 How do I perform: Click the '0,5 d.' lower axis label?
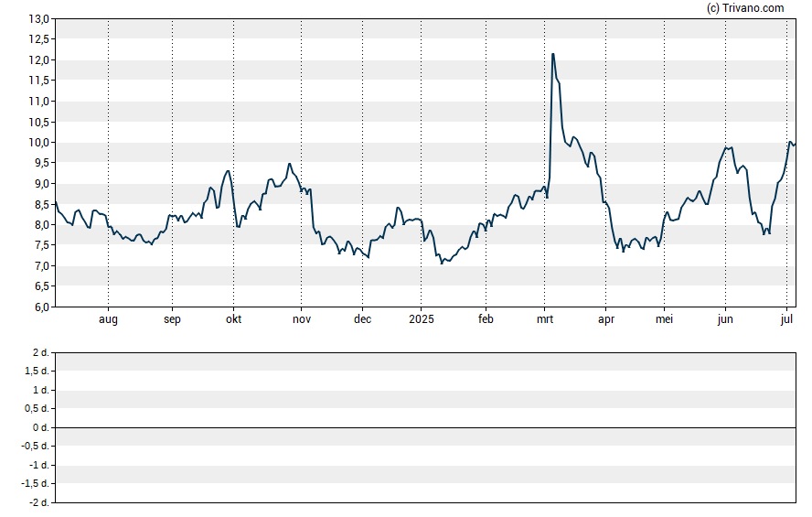37,409
